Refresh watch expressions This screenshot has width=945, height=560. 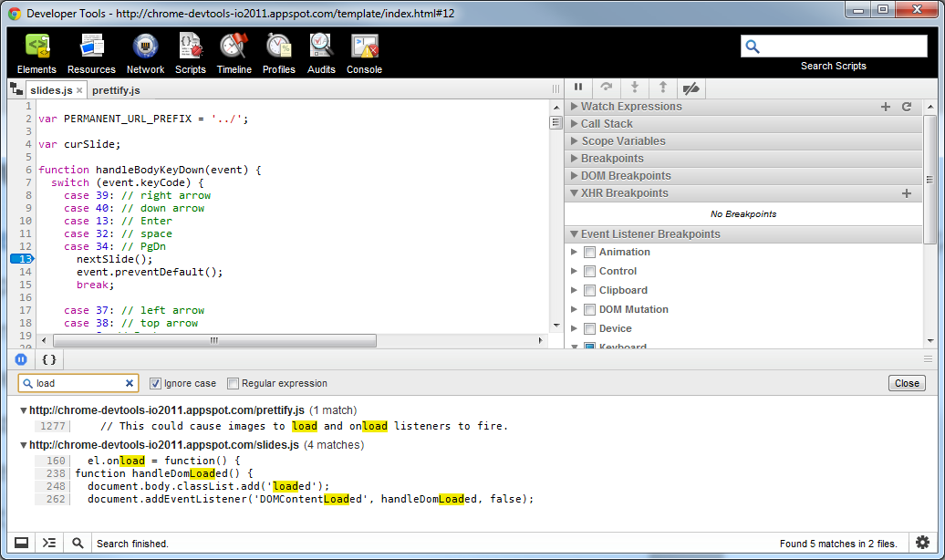(x=907, y=107)
